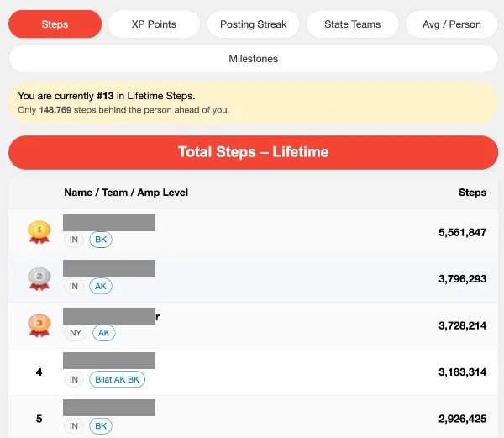Click the redacted name in rank 2 row
This screenshot has height=438, width=504.
[109, 268]
